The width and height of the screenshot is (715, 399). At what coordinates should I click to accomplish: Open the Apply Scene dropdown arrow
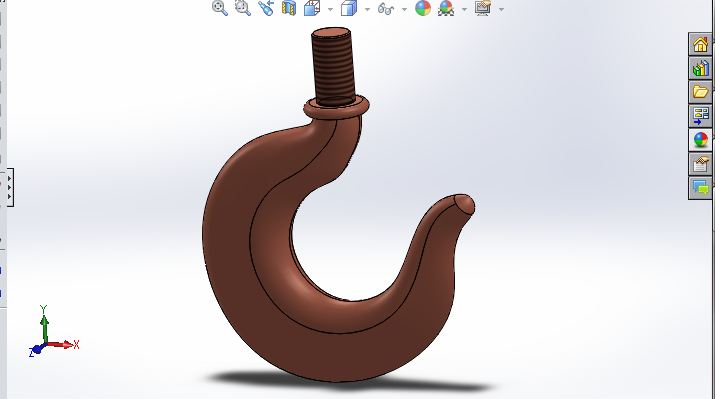464,9
